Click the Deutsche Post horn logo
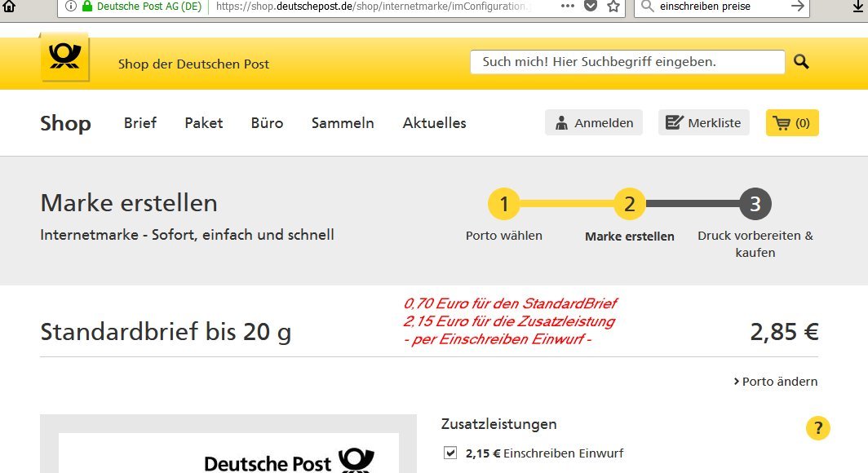This screenshot has width=868, height=473. 64,57
